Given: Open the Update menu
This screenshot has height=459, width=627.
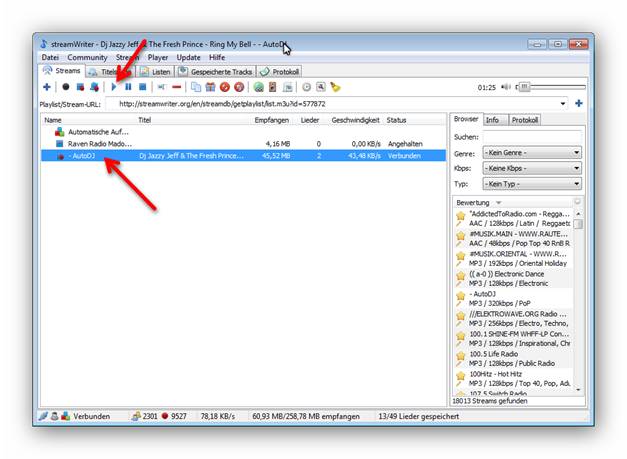Looking at the screenshot, I should (188, 57).
